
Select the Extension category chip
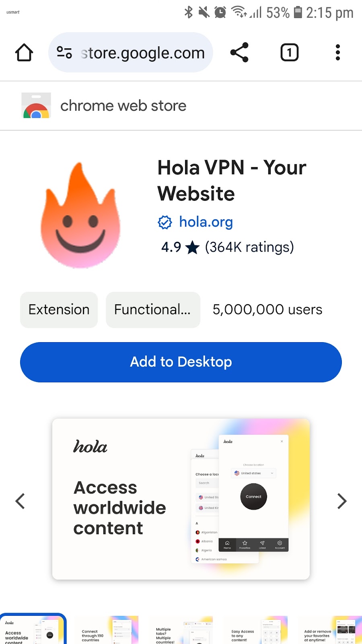click(x=59, y=310)
